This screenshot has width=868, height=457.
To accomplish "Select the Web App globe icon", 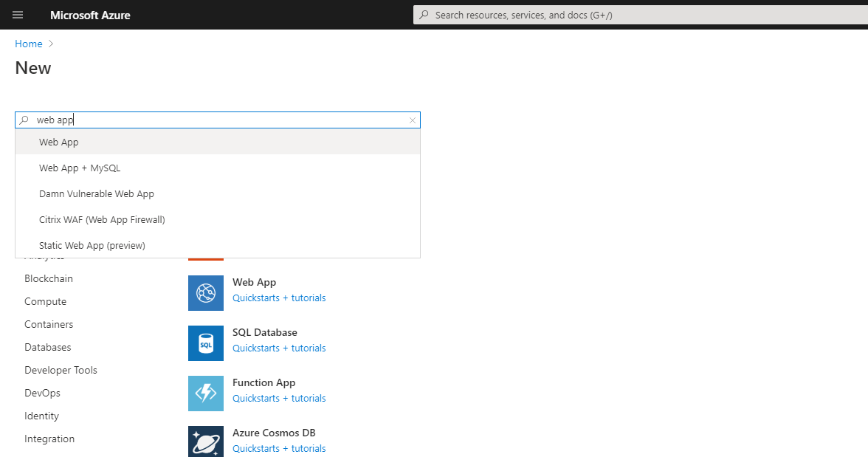I will coord(205,292).
